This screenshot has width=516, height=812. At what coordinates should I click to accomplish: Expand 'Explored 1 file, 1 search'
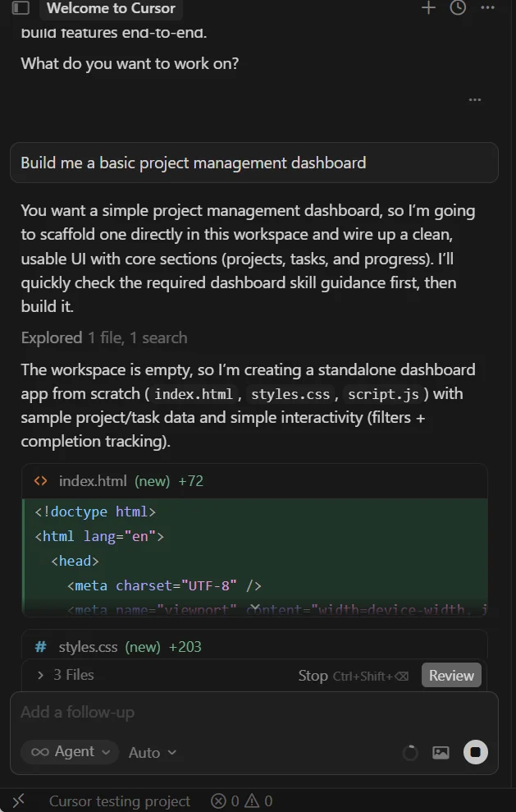point(104,337)
